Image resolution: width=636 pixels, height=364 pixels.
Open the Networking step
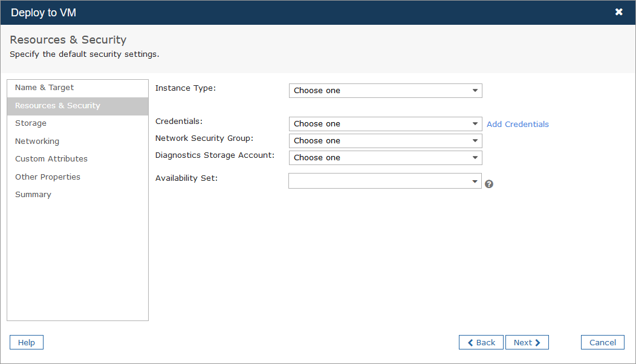[x=77, y=141]
